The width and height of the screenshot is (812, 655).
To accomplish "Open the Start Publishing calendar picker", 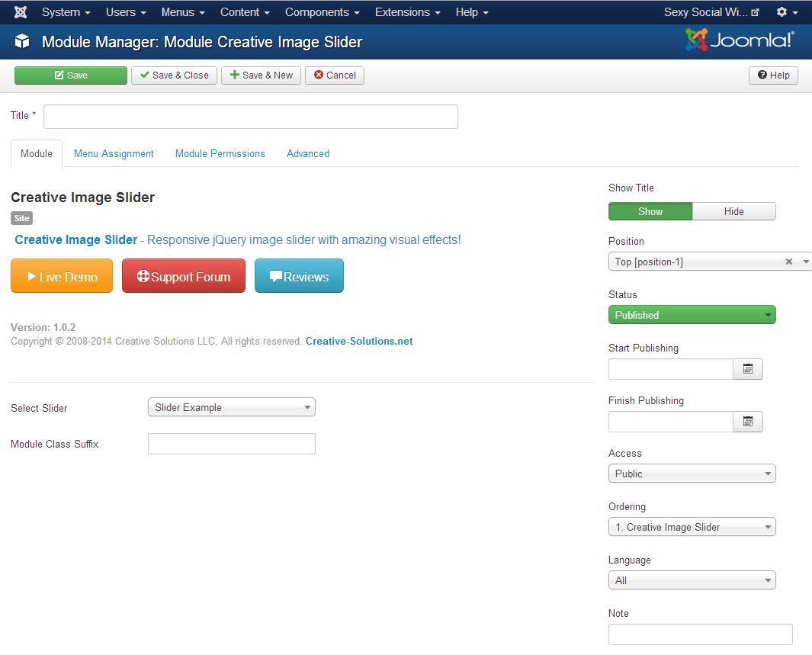I will (748, 369).
